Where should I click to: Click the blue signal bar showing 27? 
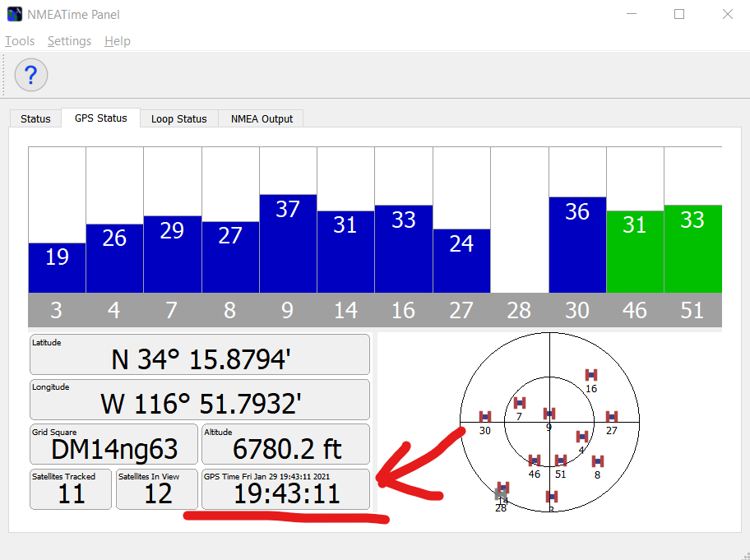click(x=230, y=257)
